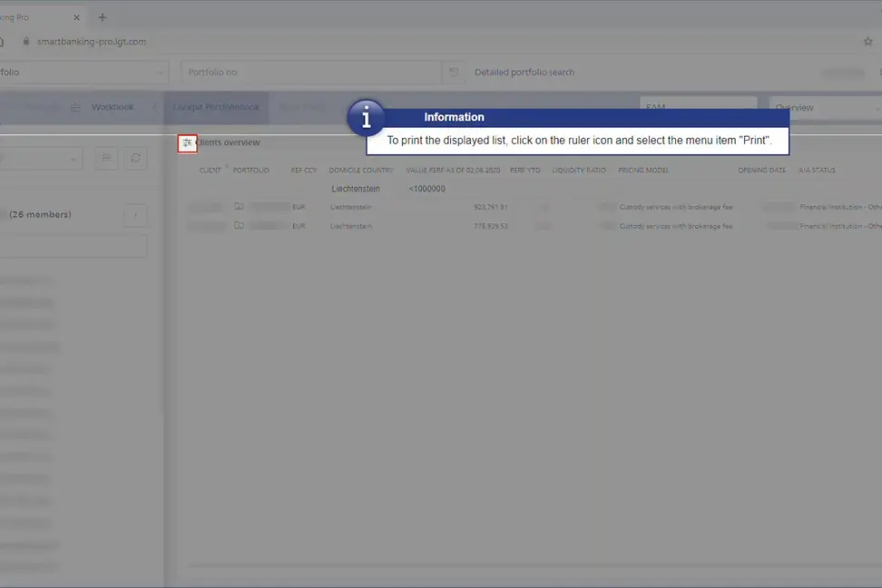Sort by the Client column header
Viewport: 882px width, 588px height.
click(210, 171)
